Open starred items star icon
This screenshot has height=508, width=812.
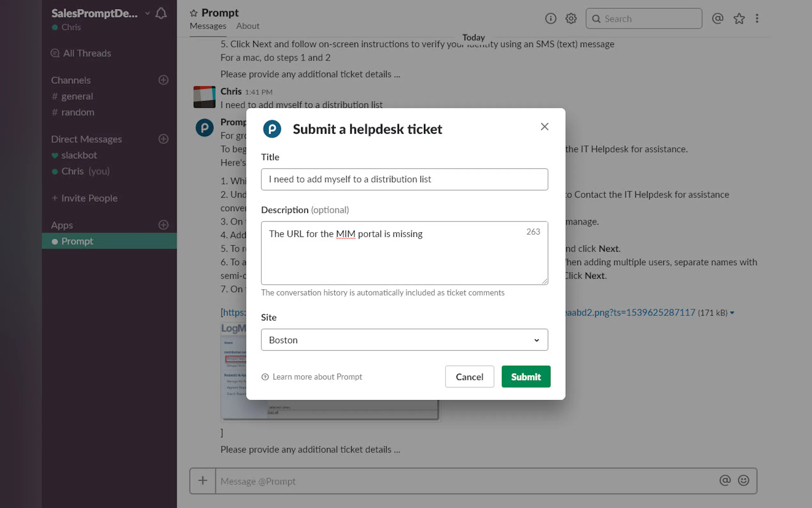coord(739,19)
